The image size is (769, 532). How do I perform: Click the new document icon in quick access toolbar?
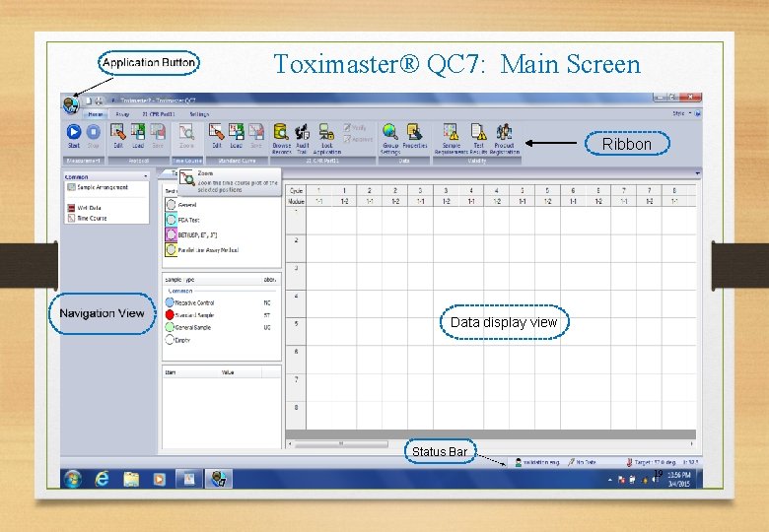click(x=89, y=100)
